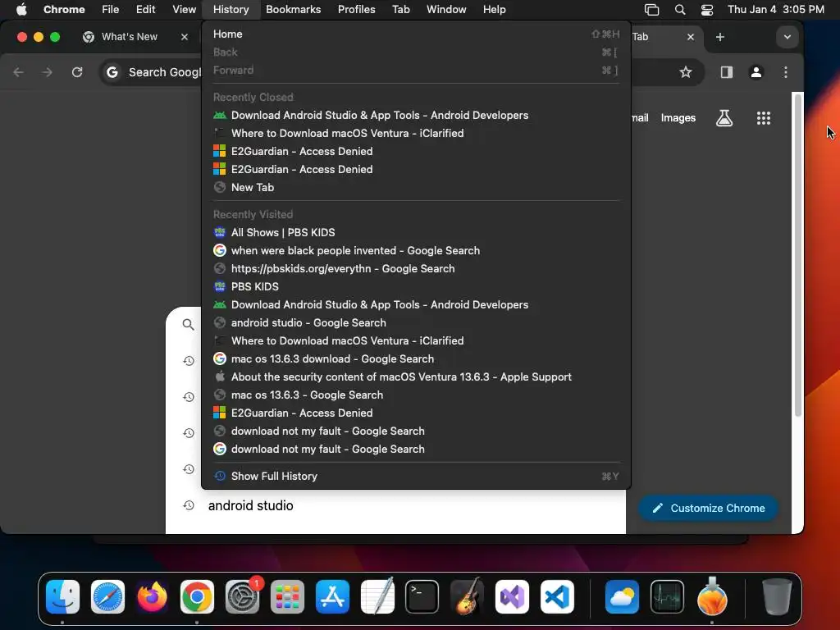Open Search Labs flask icon
Viewport: 840px width, 630px height.
(x=724, y=118)
